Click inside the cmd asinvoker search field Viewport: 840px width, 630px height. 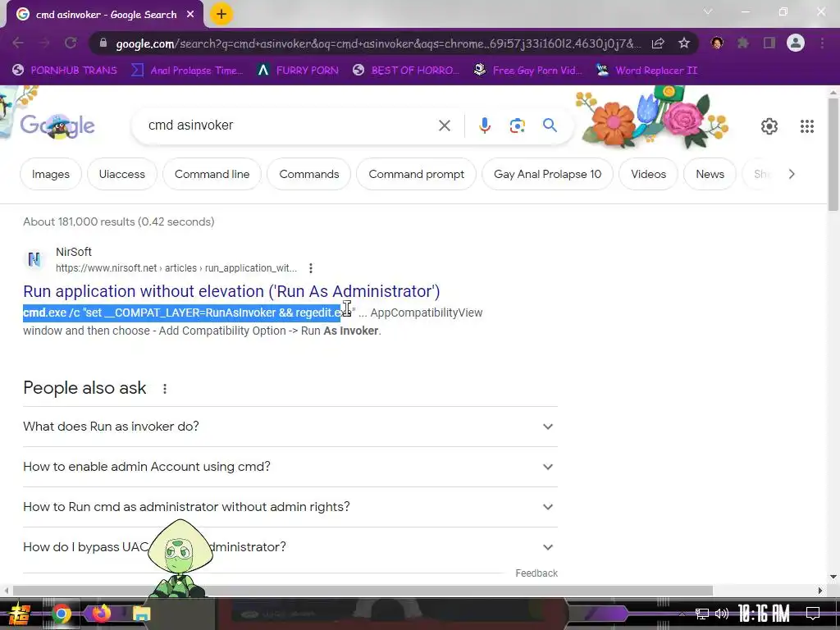coord(290,126)
